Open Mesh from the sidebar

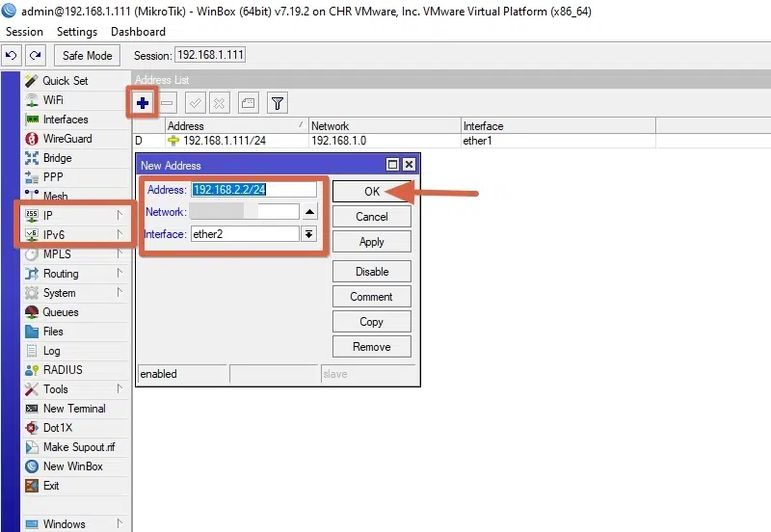click(x=76, y=196)
